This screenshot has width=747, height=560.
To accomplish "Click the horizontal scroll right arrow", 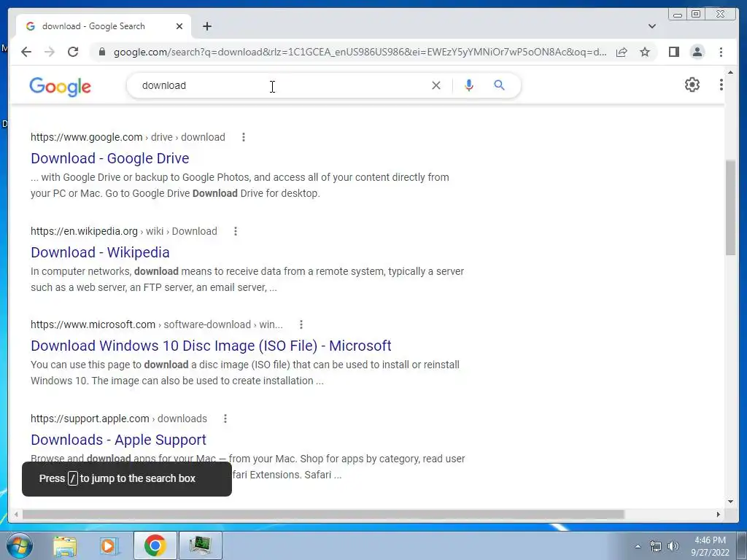I will pos(718,514).
